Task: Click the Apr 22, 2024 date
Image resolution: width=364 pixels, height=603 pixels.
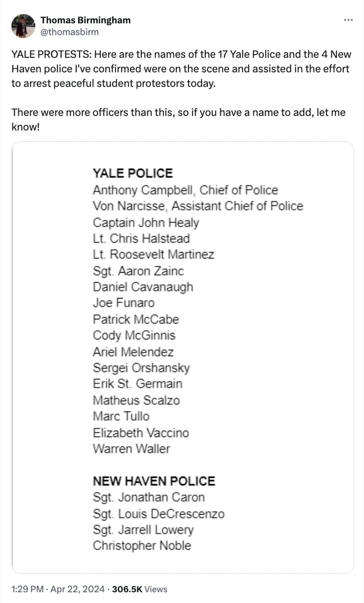Action: coord(77,589)
